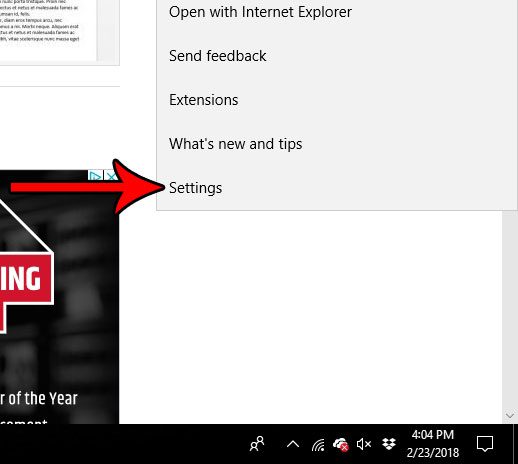This screenshot has height=464, width=518.
Task: Click the red banner advertisement image
Action: 59,297
